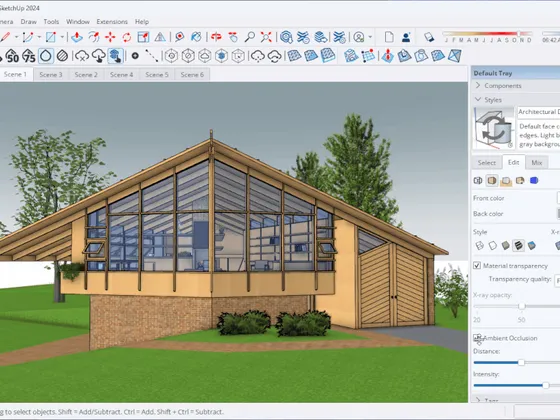
Task: Click the cloud with hand pointer icon
Action: coord(99,56)
